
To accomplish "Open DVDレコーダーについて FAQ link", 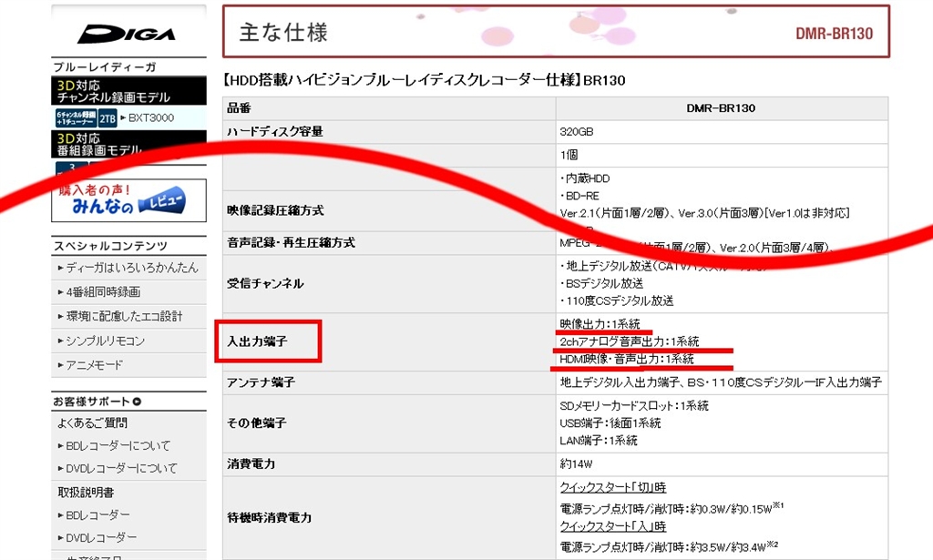I will coord(121,468).
